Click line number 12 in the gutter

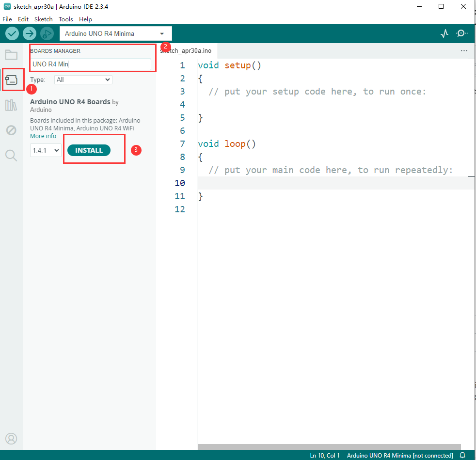coord(180,209)
